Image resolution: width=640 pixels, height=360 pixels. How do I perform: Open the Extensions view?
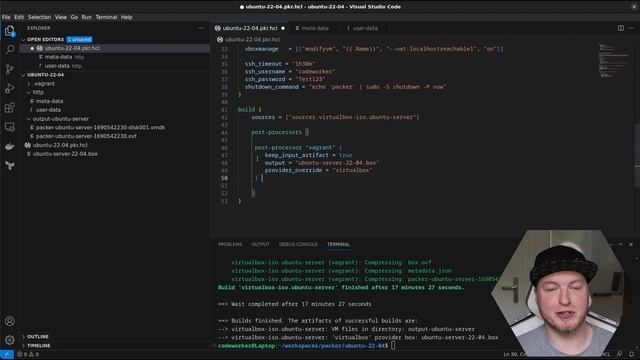click(9, 108)
